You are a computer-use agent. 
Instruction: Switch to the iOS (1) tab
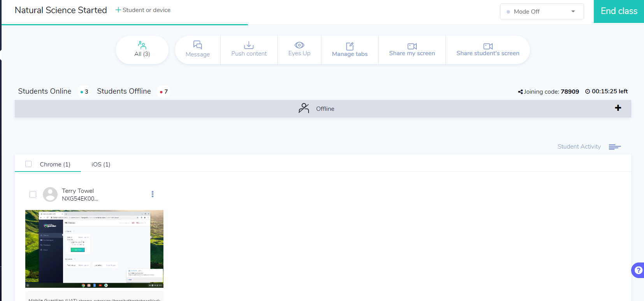(x=101, y=164)
